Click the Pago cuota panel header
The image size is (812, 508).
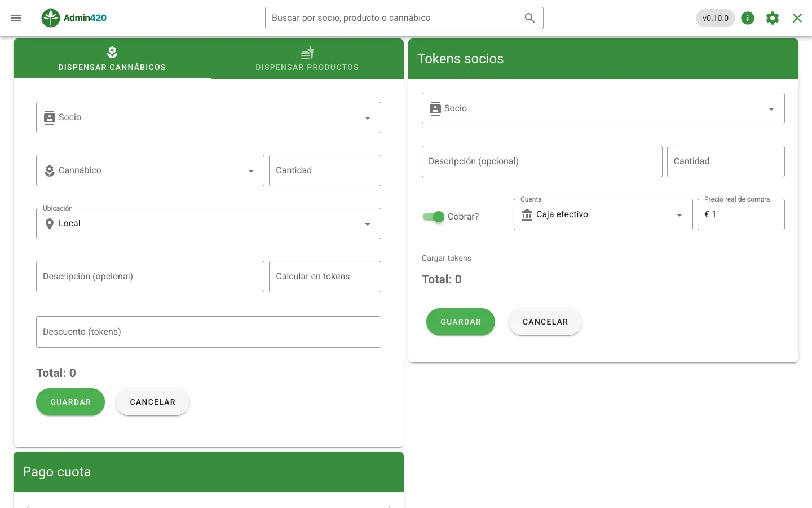[x=209, y=472]
